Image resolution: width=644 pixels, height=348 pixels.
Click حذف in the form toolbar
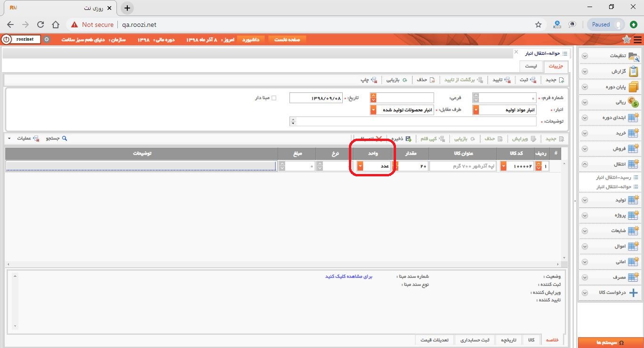click(x=426, y=80)
